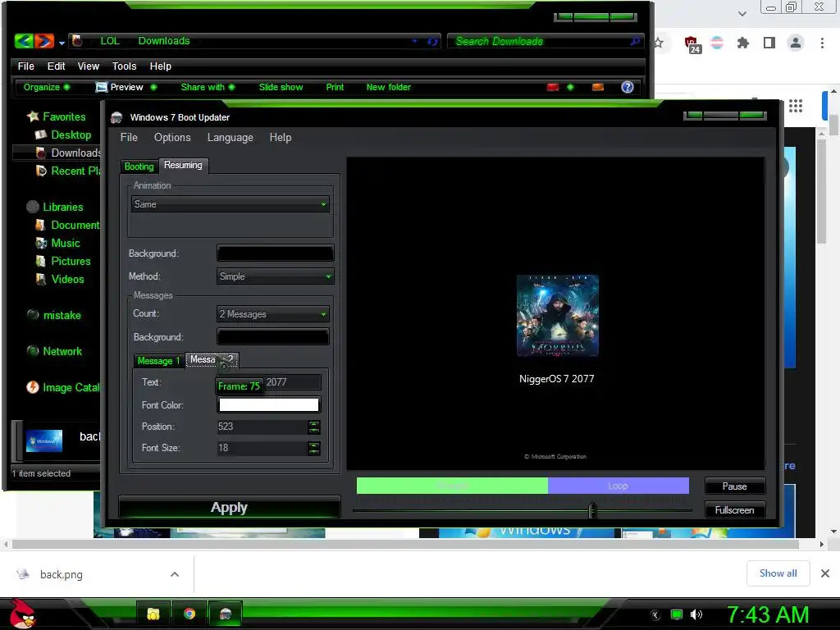Open recent pages arrow beside navigation buttons
The width and height of the screenshot is (840, 630).
coord(62,43)
